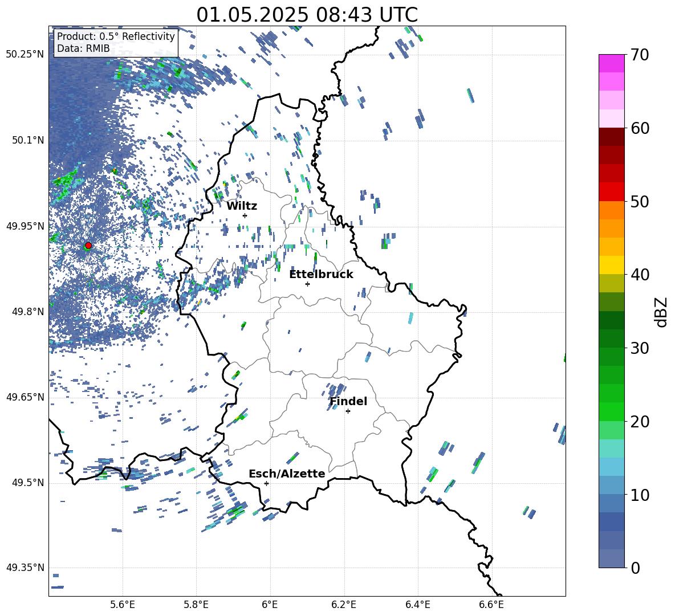Click the title 01.05.2025 08:43 UTC
Viewport: 675px width, 616px height.
pyautogui.click(x=307, y=15)
